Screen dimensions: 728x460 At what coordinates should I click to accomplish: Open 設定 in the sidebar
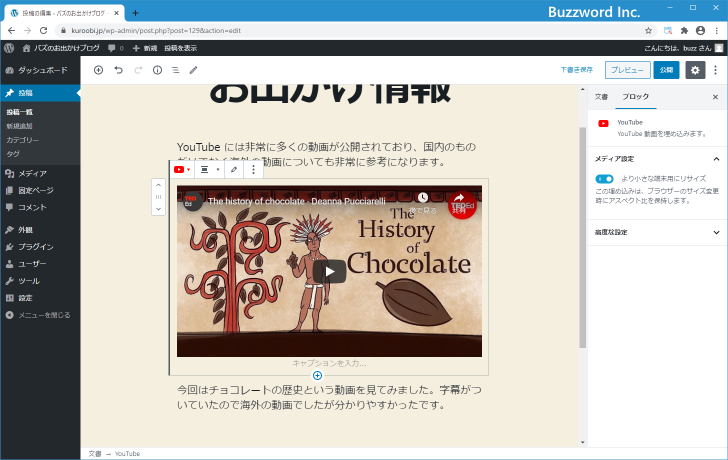pyautogui.click(x=40, y=298)
